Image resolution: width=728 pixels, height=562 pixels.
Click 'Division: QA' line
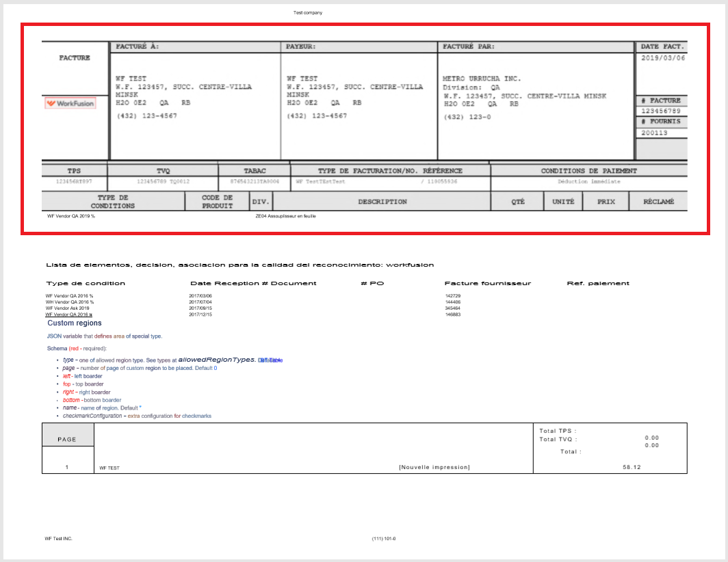[x=471, y=88]
